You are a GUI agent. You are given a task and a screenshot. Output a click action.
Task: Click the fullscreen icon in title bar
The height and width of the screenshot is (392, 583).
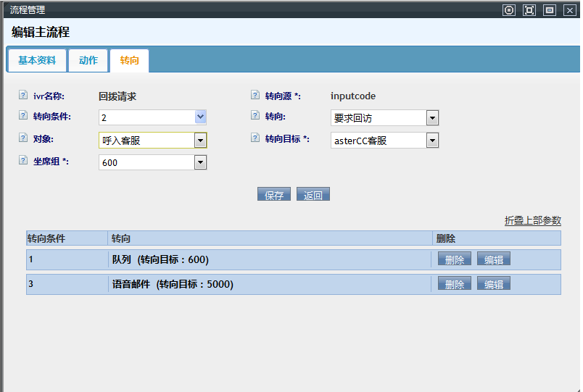pyautogui.click(x=529, y=9)
